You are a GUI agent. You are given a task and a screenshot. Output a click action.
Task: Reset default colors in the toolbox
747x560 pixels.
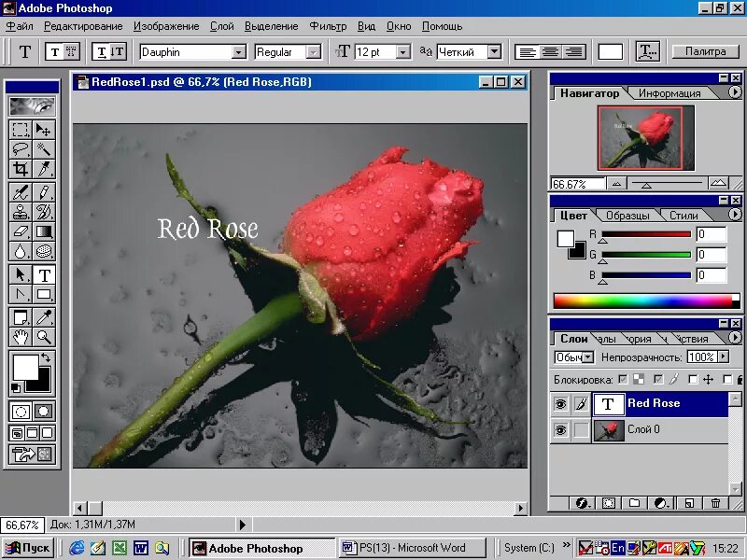pos(16,387)
